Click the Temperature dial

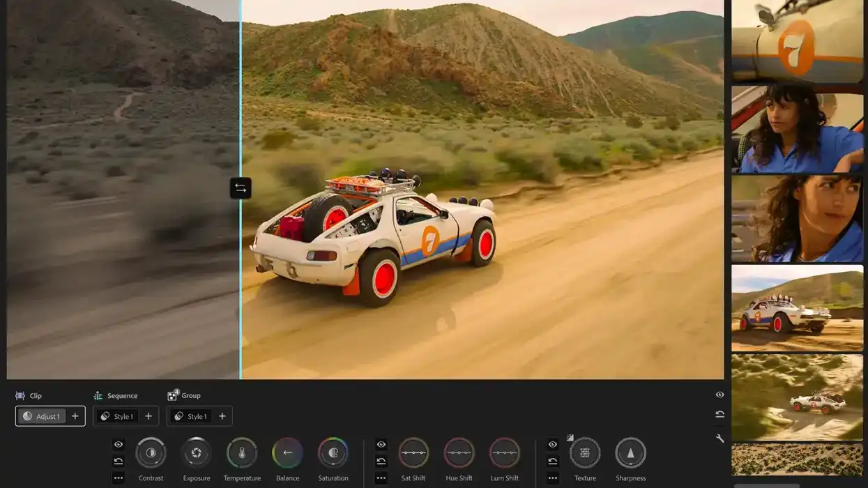click(x=242, y=452)
